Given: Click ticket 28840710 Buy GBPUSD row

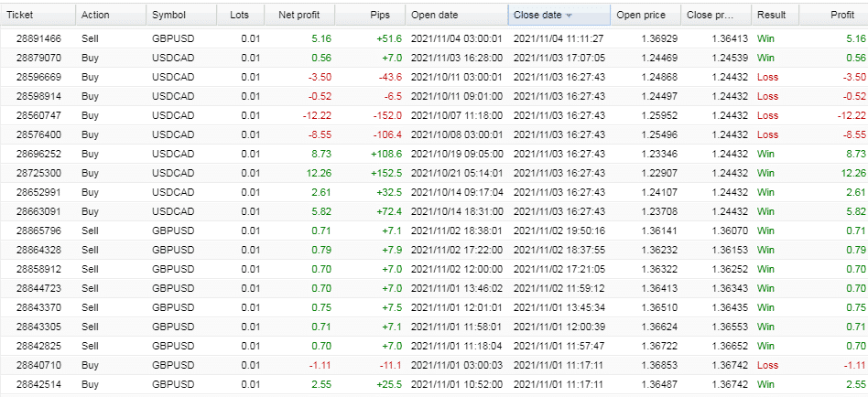Looking at the screenshot, I should (434, 365).
